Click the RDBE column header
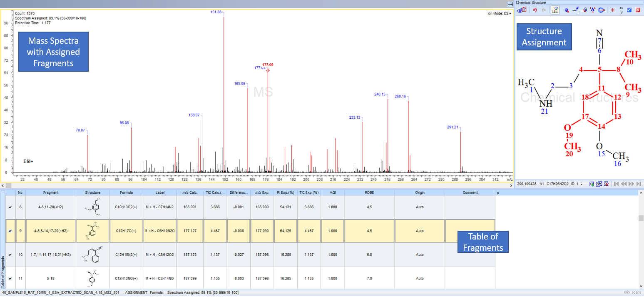644x297 pixels. (369, 193)
